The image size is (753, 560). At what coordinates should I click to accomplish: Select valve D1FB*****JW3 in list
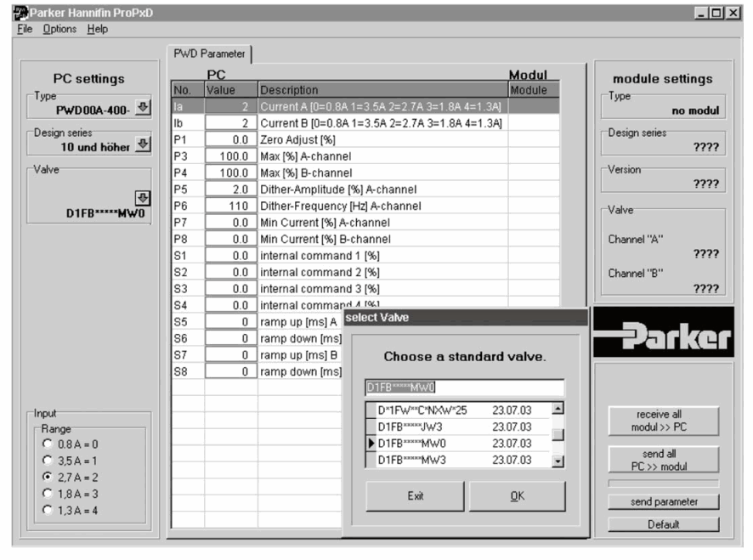[x=459, y=427]
